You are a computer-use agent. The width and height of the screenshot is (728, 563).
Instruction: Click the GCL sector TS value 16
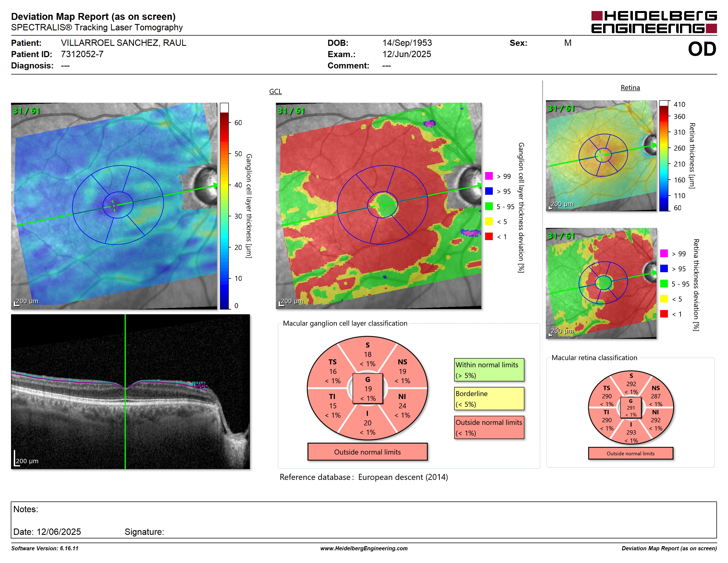(x=333, y=371)
